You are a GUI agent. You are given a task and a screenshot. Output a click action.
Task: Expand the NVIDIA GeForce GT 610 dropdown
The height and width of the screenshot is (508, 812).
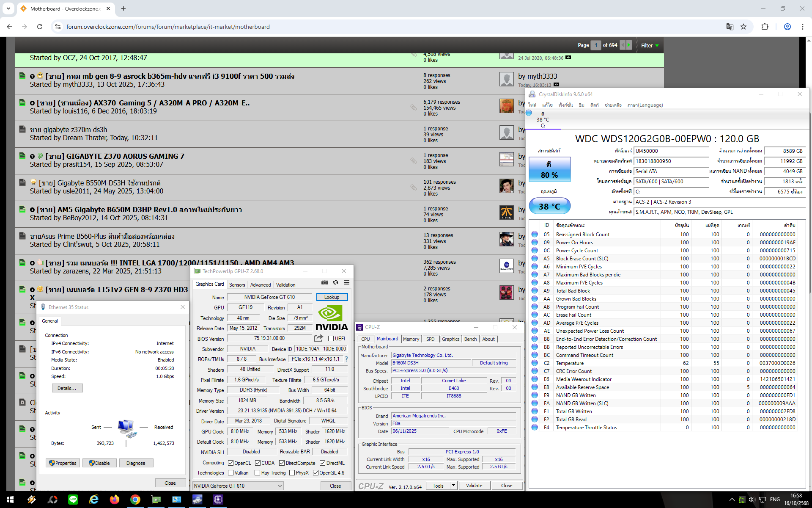(x=280, y=486)
